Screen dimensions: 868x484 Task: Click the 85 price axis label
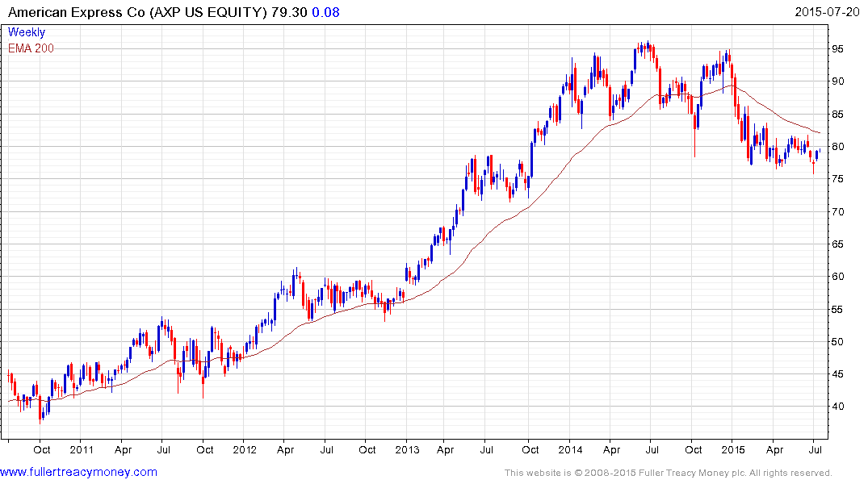[837, 115]
